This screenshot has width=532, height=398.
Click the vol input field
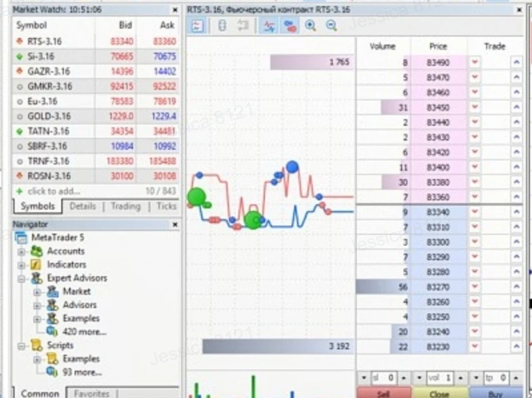coord(439,377)
